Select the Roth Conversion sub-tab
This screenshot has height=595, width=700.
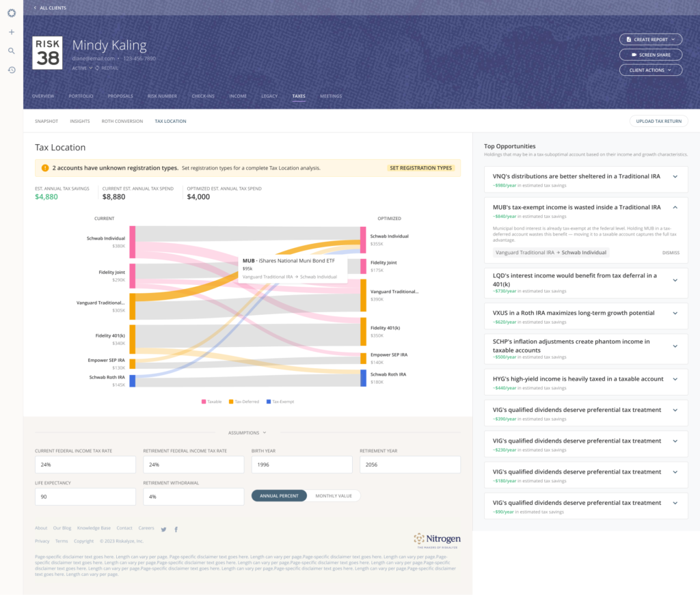click(x=122, y=122)
